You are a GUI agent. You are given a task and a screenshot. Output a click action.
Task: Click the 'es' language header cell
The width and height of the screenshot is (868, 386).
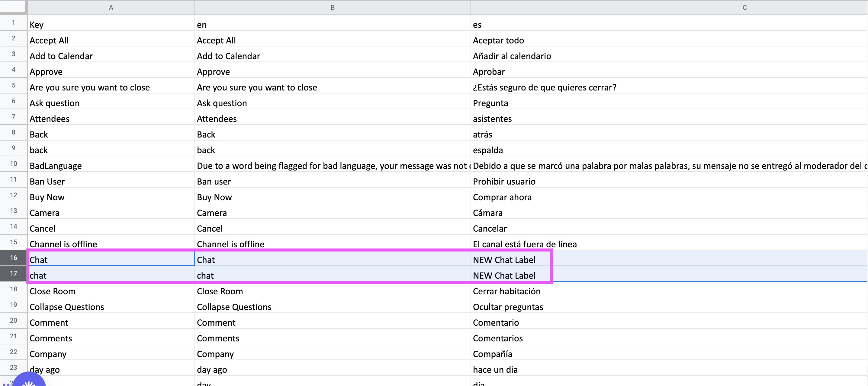tap(477, 24)
